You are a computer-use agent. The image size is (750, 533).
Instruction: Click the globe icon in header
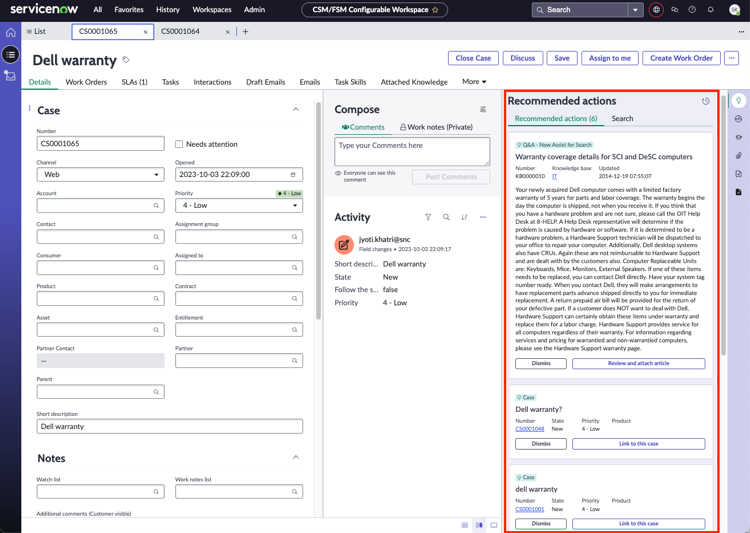click(x=656, y=10)
